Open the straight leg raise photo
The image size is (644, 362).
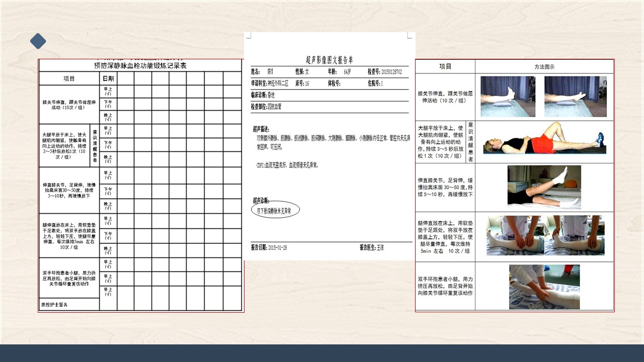click(x=544, y=187)
